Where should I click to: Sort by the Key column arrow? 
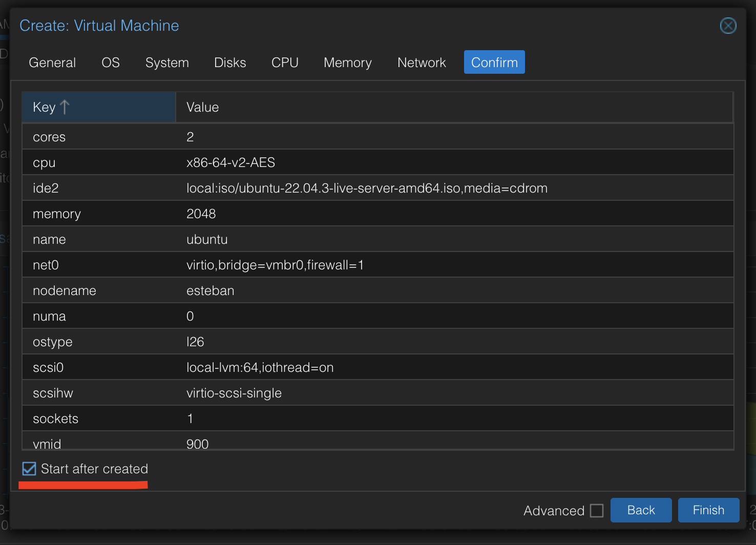point(65,107)
